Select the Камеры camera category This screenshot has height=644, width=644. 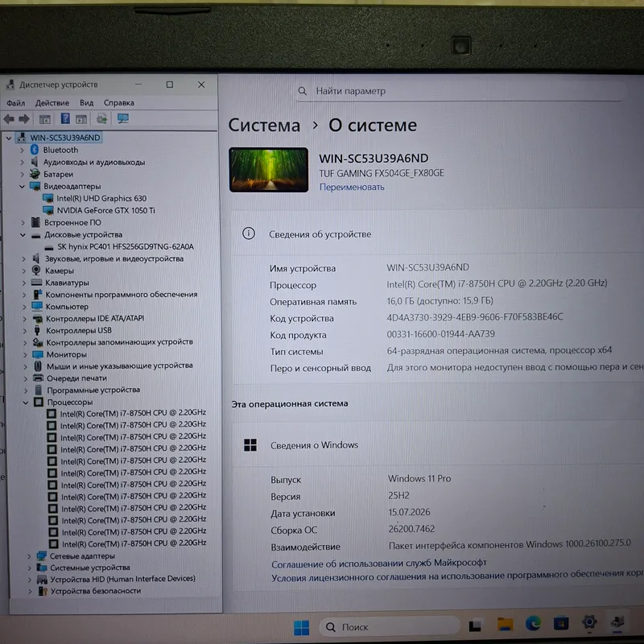(x=59, y=270)
